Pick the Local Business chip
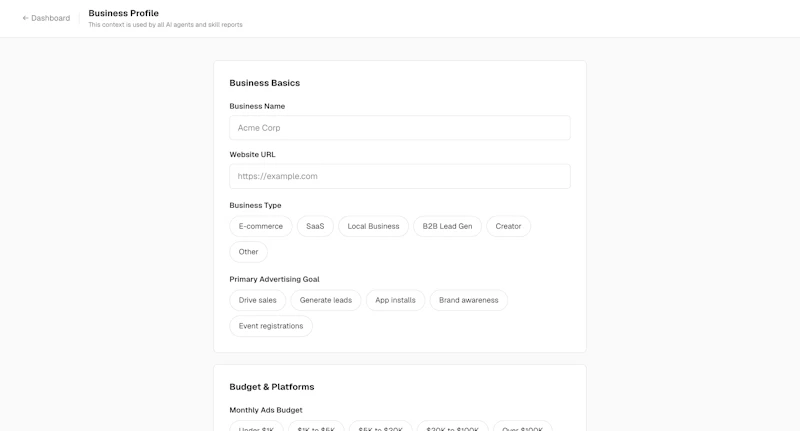This screenshot has width=800, height=431. 373,226
